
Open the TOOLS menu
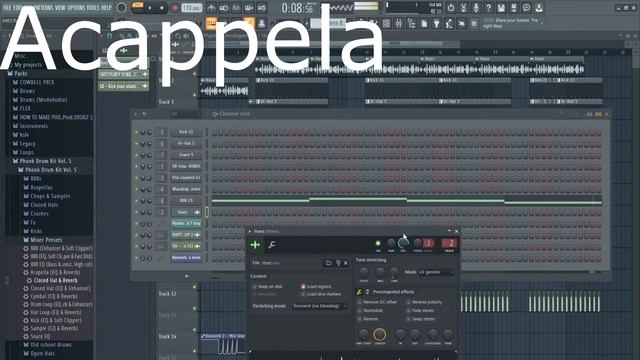(93, 8)
